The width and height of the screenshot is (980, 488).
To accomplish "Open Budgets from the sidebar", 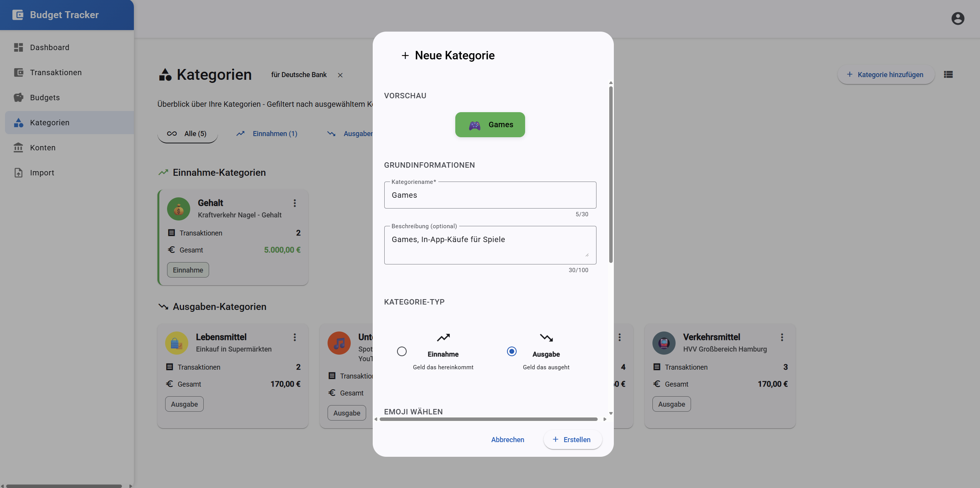I will click(69, 98).
